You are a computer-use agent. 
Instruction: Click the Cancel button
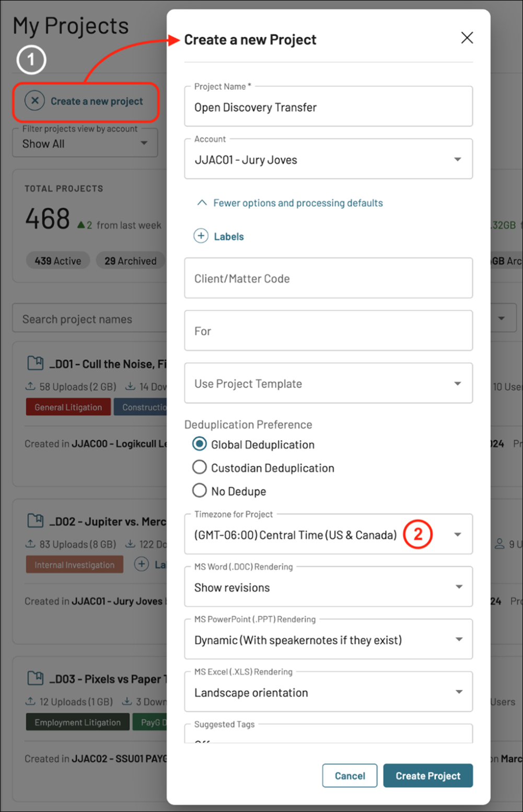[350, 776]
